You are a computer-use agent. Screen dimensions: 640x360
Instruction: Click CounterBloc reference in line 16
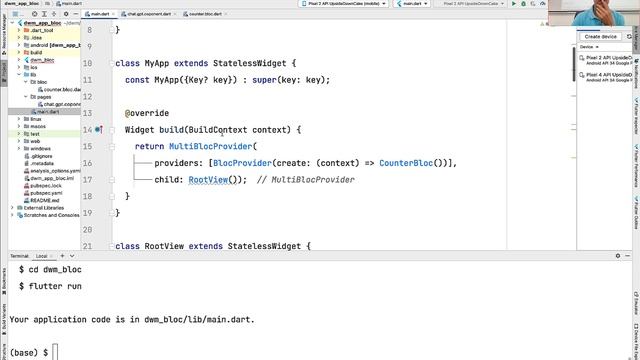[x=406, y=163]
